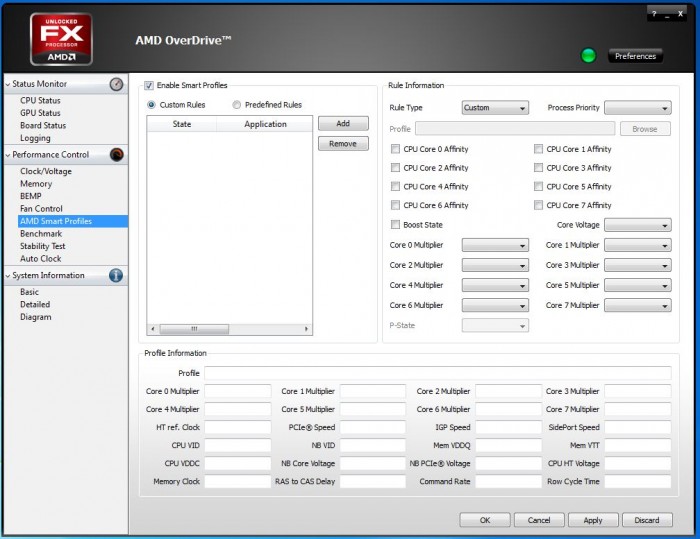Viewport: 700px width, 539px height.
Task: Click the green status indicator light
Action: click(588, 56)
